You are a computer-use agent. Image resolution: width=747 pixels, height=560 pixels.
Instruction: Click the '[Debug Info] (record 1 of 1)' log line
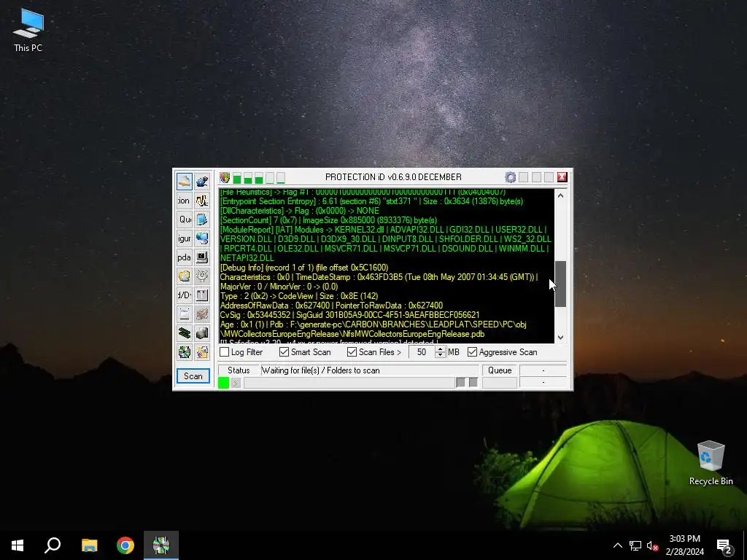pos(304,268)
